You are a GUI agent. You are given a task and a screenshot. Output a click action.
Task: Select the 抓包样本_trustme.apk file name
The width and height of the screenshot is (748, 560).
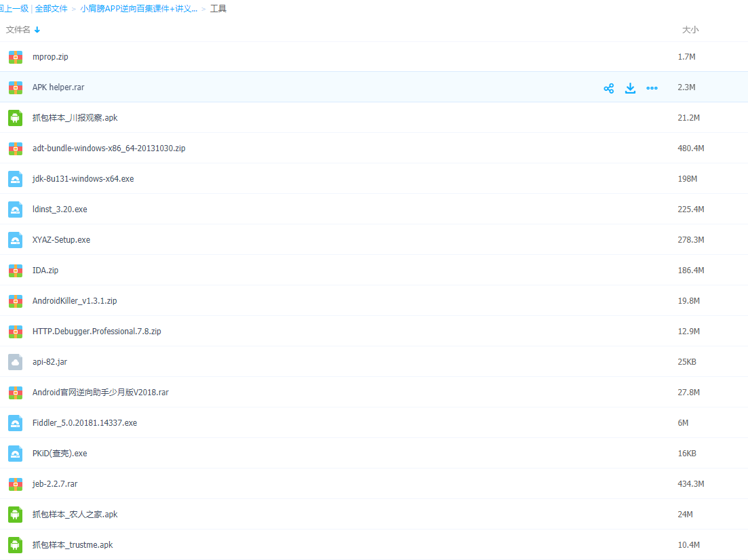[x=73, y=545]
